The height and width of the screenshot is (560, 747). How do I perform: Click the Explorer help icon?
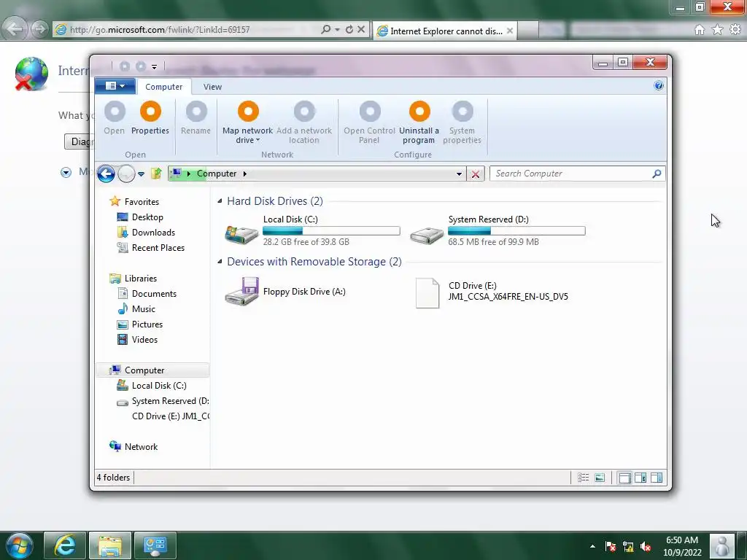pyautogui.click(x=659, y=86)
